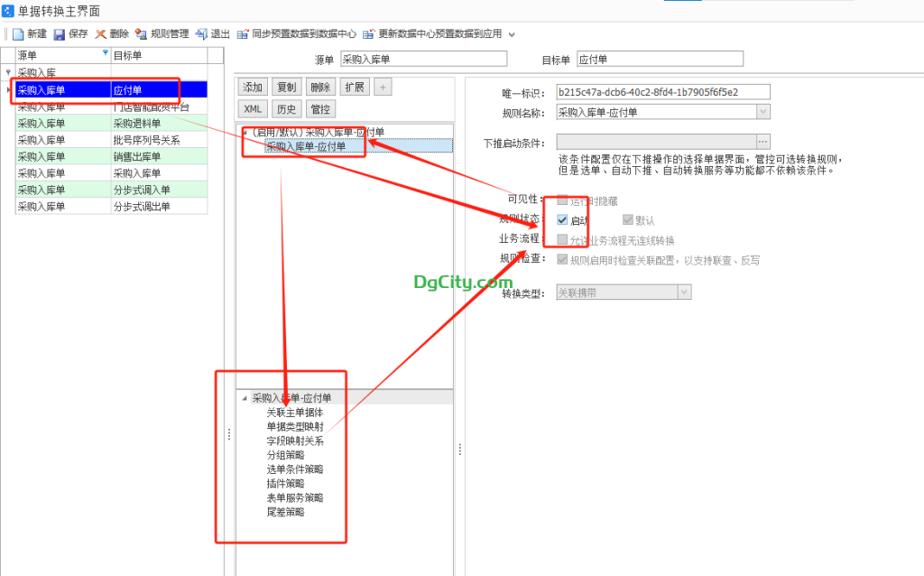View rule history via 历史 button

click(x=287, y=108)
